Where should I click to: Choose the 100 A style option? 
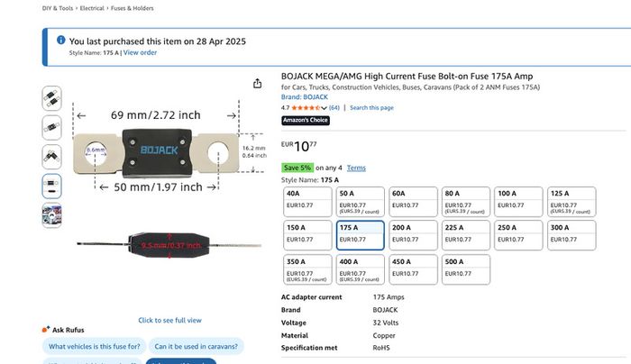pyautogui.click(x=518, y=202)
